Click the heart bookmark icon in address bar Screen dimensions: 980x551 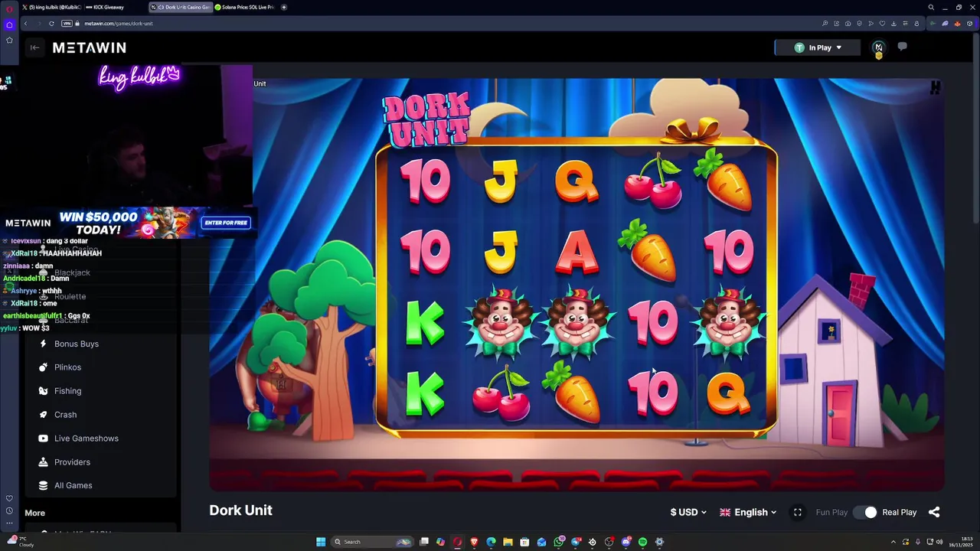pos(882,23)
